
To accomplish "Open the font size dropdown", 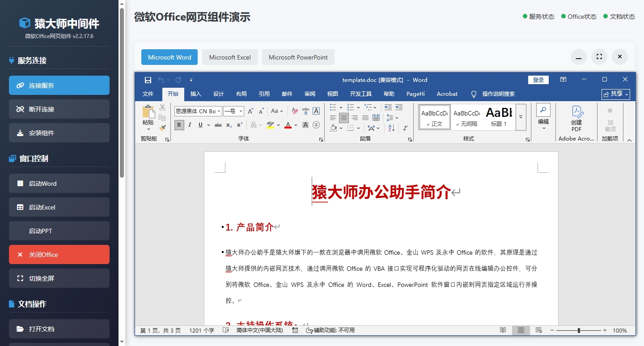I will (241, 111).
